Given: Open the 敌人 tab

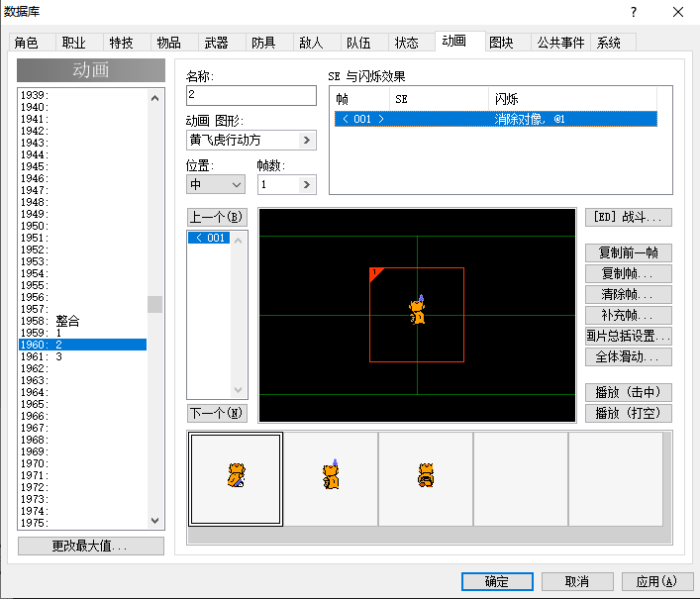Looking at the screenshot, I should tap(317, 43).
